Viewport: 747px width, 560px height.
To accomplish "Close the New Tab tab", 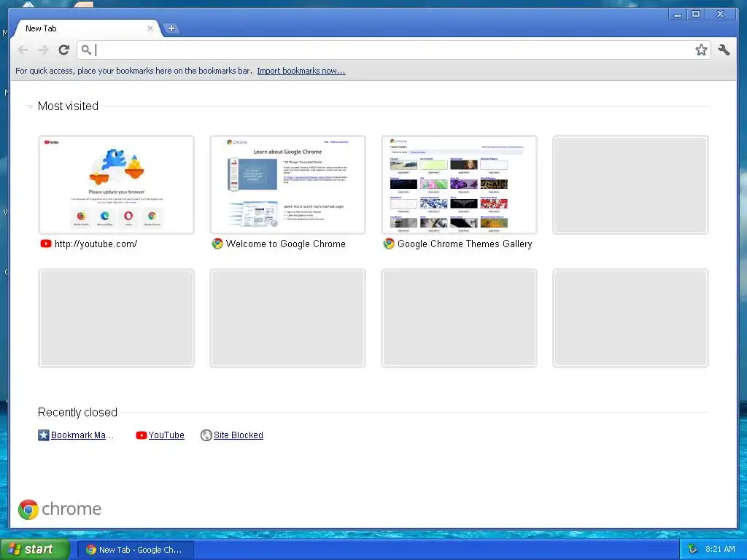I will pos(150,28).
